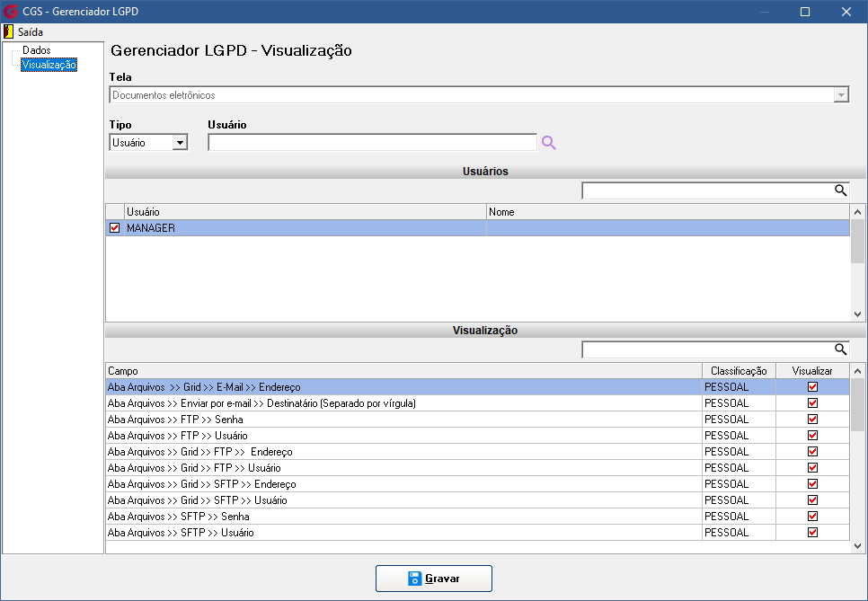Viewport: 868px width, 601px height.
Task: Select row Aba Arquivos SFTP Usuário
Action: click(x=478, y=533)
